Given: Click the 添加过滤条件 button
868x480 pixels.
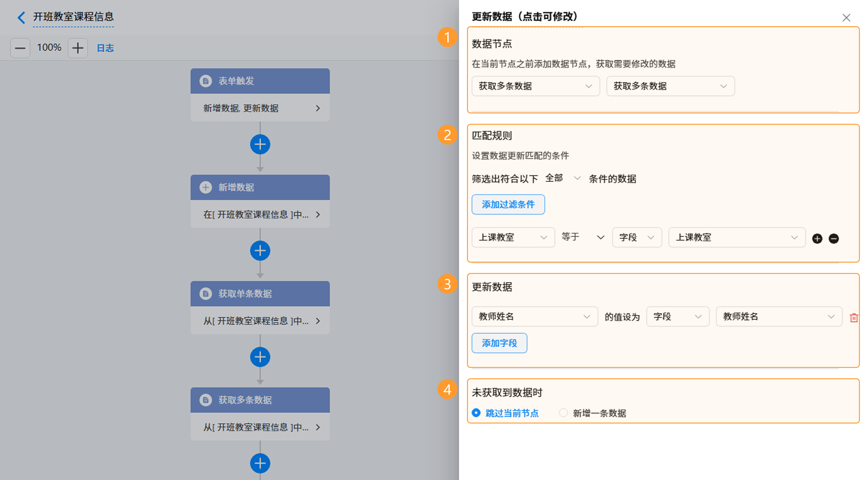Looking at the screenshot, I should 508,205.
